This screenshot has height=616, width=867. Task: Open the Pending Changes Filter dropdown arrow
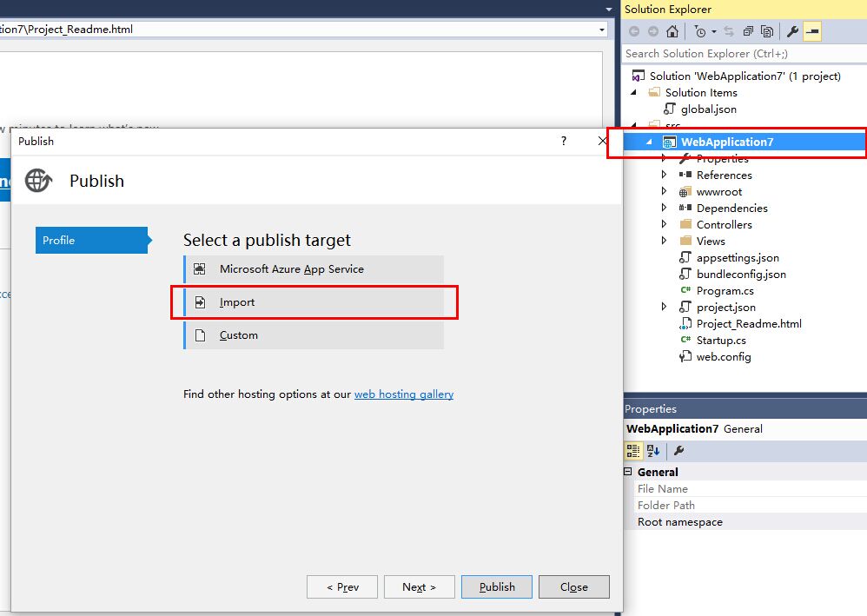[x=714, y=31]
